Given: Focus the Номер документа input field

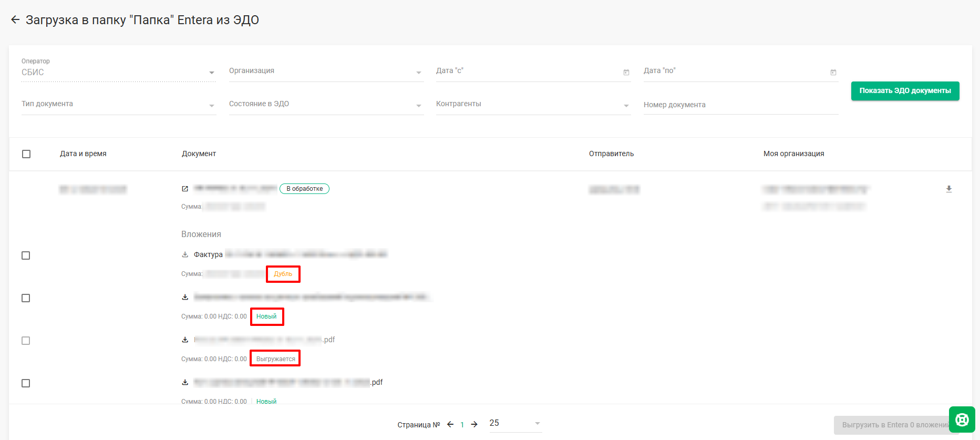Looking at the screenshot, I should pos(741,105).
